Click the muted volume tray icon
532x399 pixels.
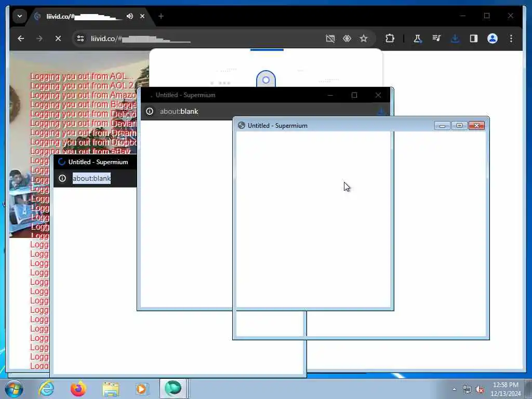480,390
